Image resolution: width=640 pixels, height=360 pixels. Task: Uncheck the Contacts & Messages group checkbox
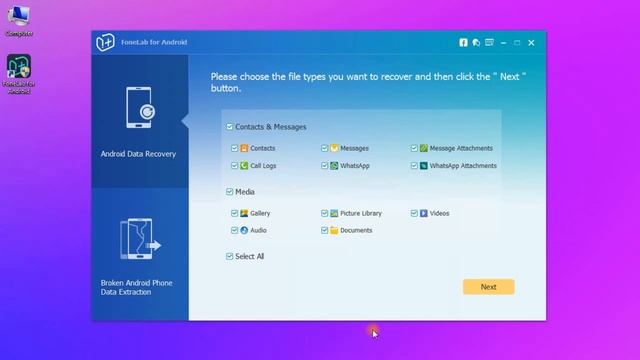tap(229, 127)
